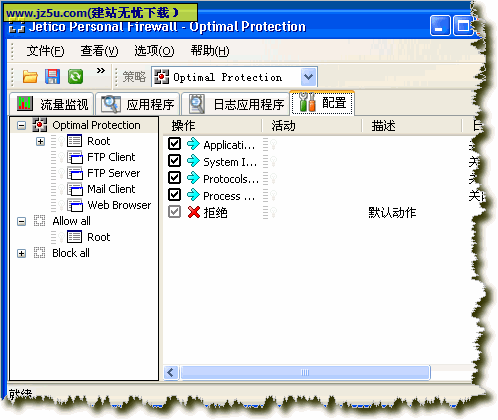Image resolution: width=498 pixels, height=420 pixels.
Task: Click the 配置 tab tools icon
Action: coord(307,102)
